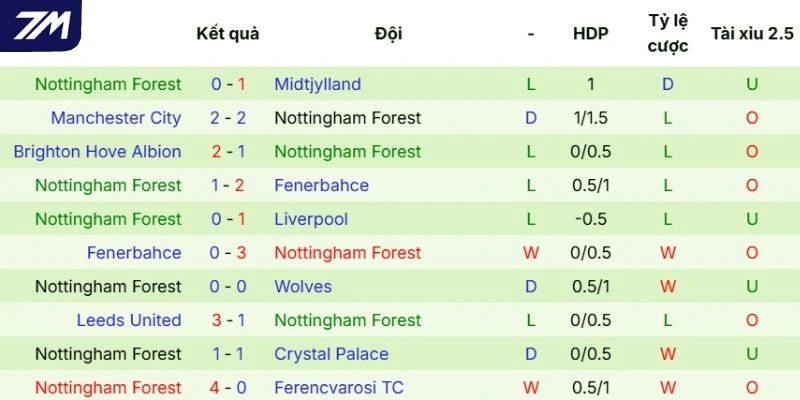
Task: Open Brighton Hove Albion team page
Action: click(97, 152)
